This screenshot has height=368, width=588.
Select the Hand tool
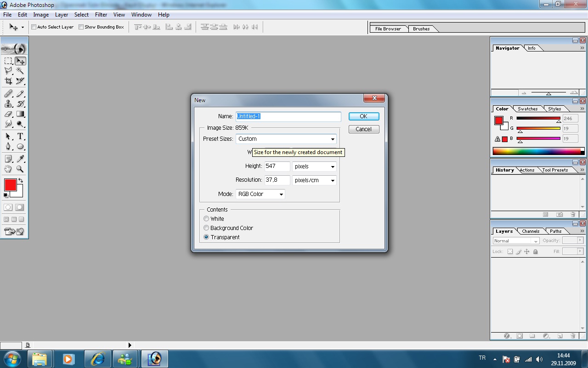click(x=8, y=169)
